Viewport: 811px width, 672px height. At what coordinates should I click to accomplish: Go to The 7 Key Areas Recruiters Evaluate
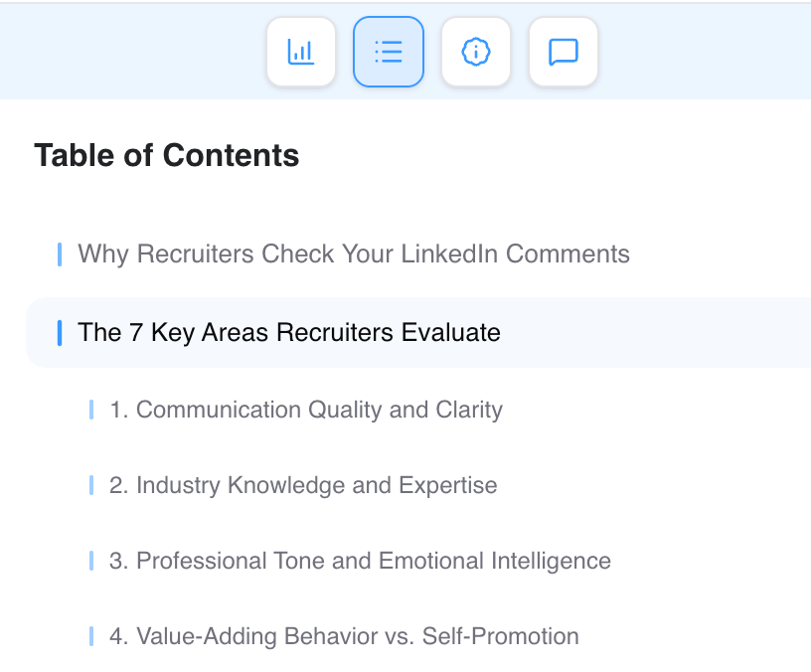289,332
